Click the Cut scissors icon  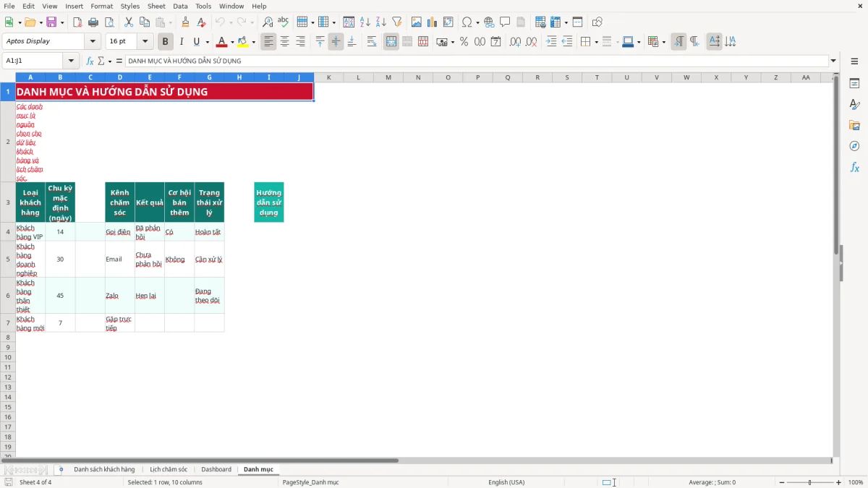click(x=129, y=22)
